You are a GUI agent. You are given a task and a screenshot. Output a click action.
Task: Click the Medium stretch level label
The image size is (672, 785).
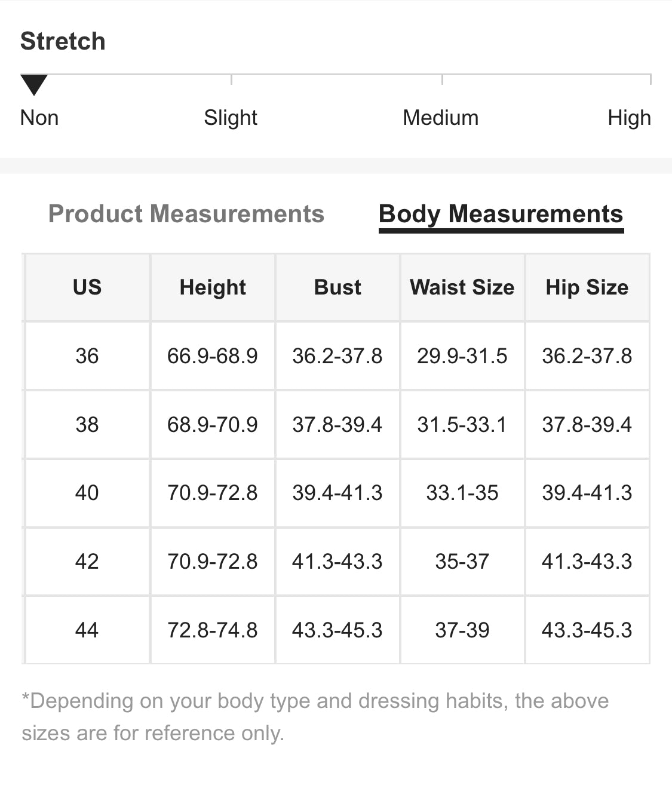coord(440,118)
